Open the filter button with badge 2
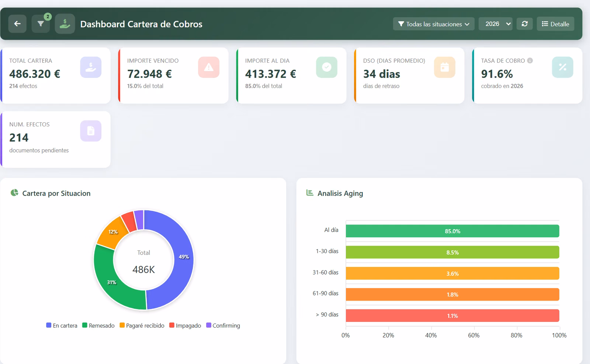 point(41,24)
